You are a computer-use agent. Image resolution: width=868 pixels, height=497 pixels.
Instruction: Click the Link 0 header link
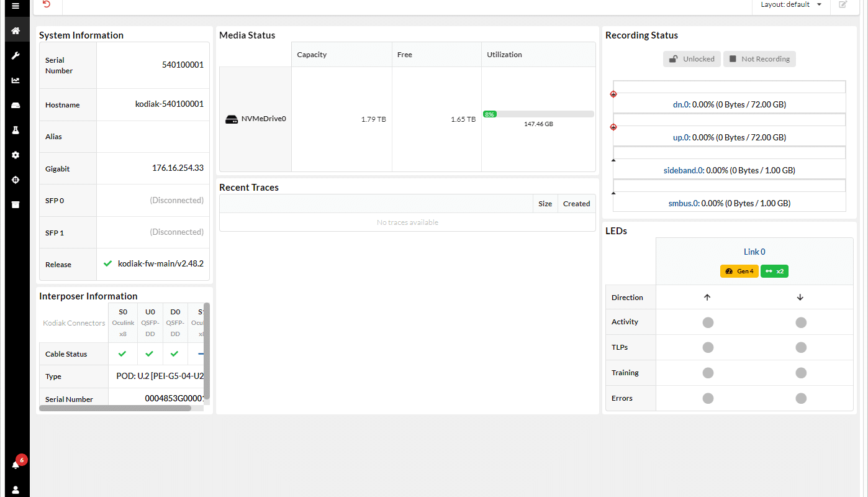pos(754,252)
